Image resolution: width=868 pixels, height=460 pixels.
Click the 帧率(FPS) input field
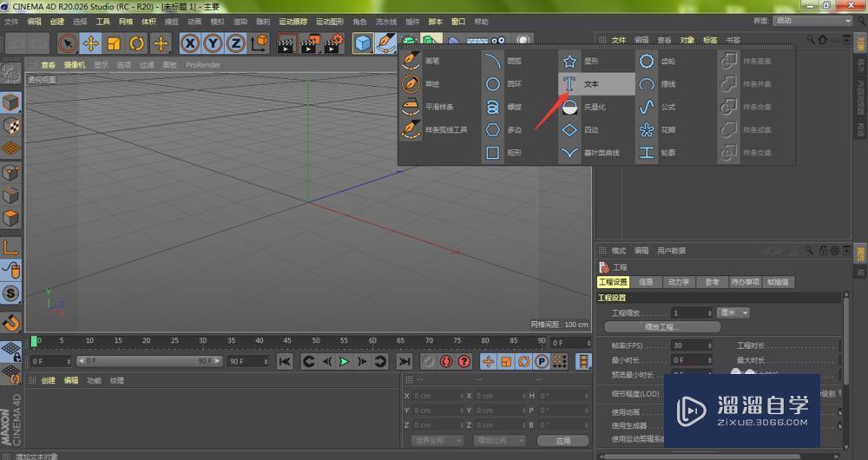tap(692, 345)
